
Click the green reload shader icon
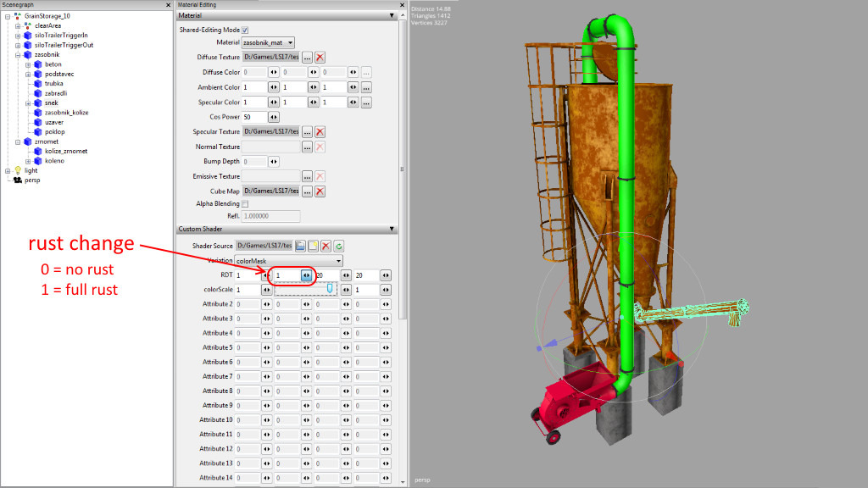pos(338,246)
